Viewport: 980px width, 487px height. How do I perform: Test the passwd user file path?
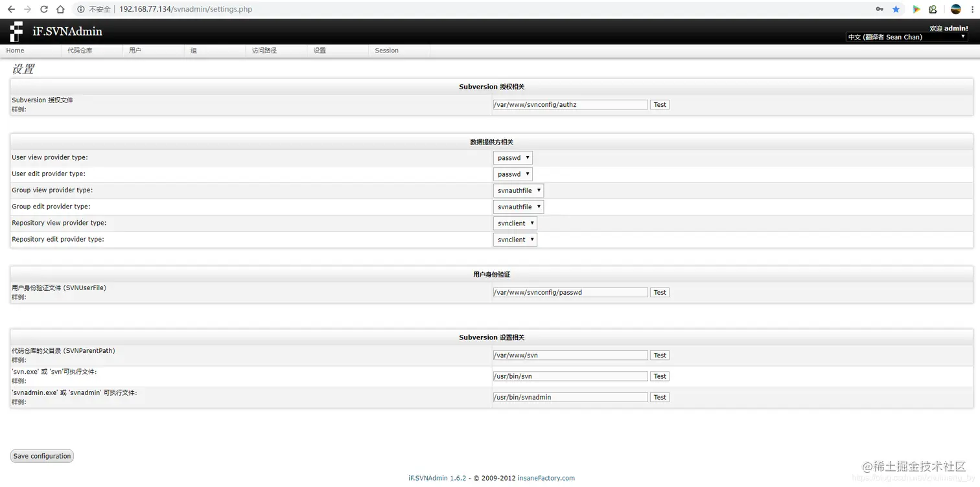[660, 292]
